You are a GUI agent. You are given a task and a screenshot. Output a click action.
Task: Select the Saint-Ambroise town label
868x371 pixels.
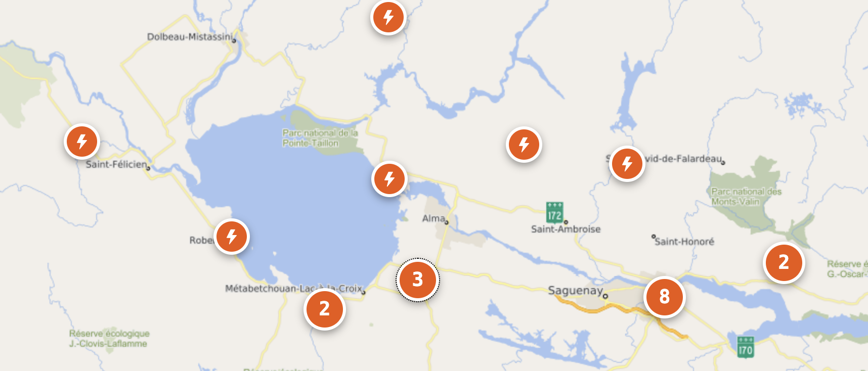tap(566, 229)
